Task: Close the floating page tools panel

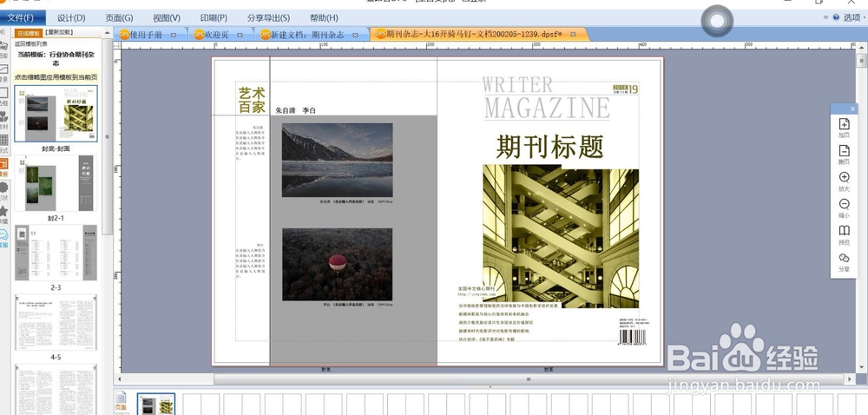Action: (852, 109)
